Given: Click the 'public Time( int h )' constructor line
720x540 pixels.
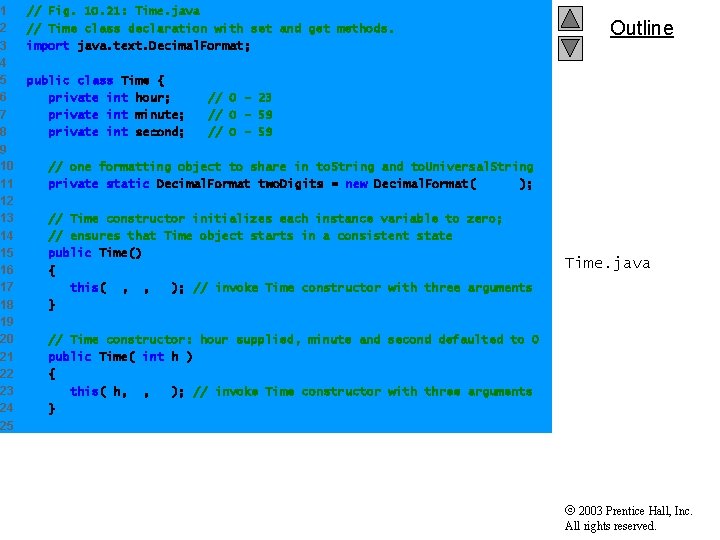Looking at the screenshot, I should pyautogui.click(x=120, y=356).
